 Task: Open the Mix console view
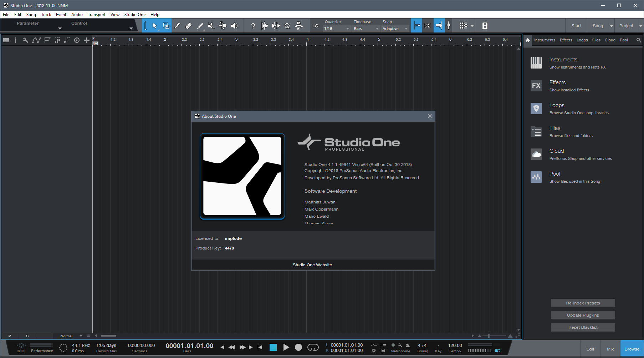[x=610, y=349]
